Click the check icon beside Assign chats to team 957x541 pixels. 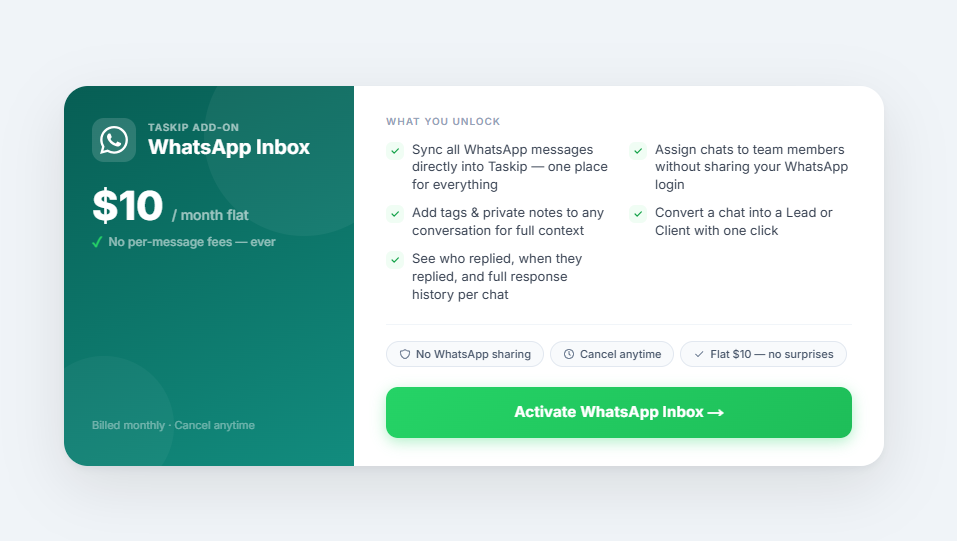[x=637, y=151]
